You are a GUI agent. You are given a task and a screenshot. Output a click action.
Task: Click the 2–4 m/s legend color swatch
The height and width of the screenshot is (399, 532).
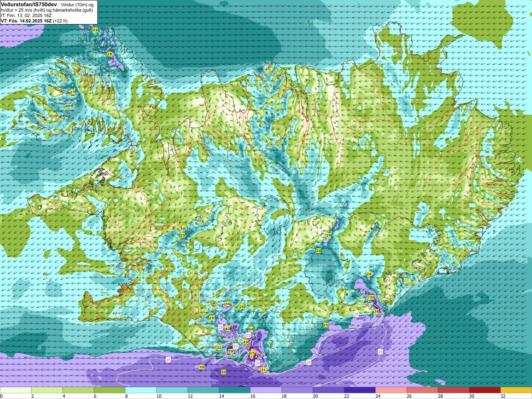47,390
